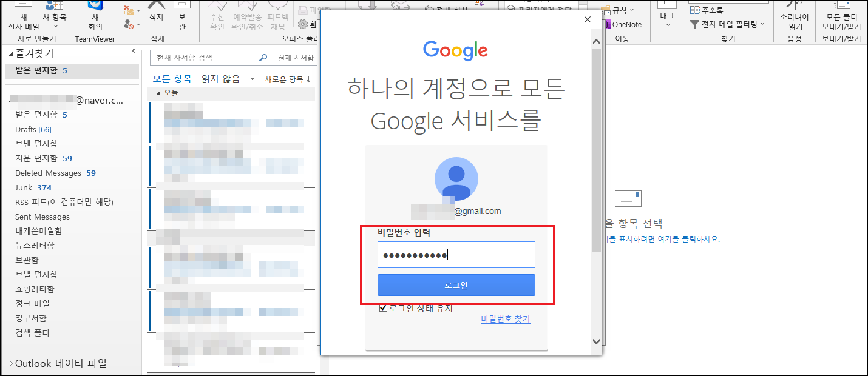This screenshot has height=376, width=868.
Task: Click the Scheduled Send (예약발송 확인/취소) button
Action: [x=246, y=17]
